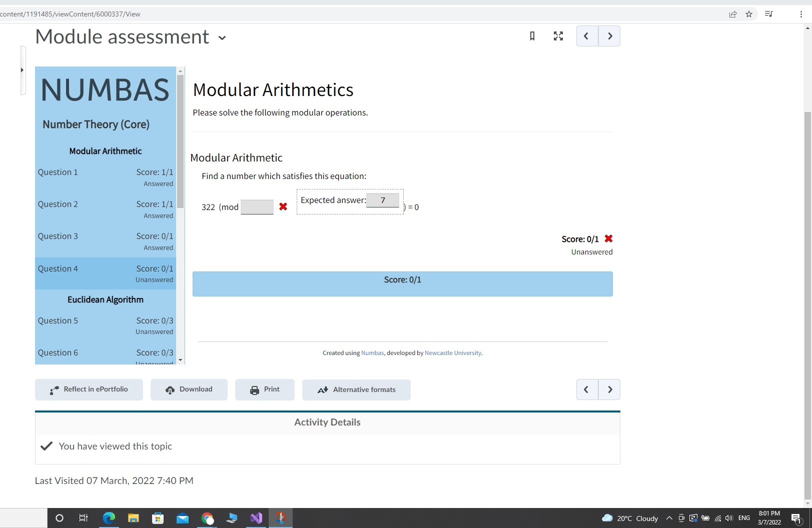Click the Numbas link in the footer
The image size is (812, 528).
coord(372,352)
